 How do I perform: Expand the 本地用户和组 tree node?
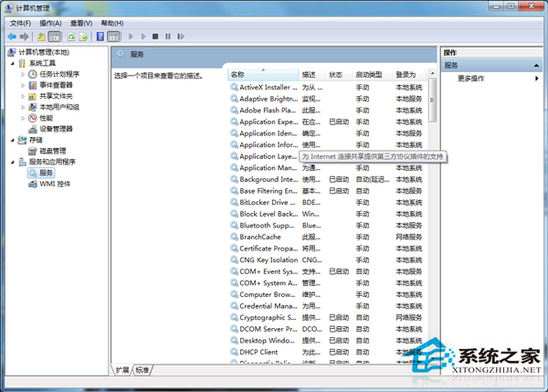coord(23,107)
